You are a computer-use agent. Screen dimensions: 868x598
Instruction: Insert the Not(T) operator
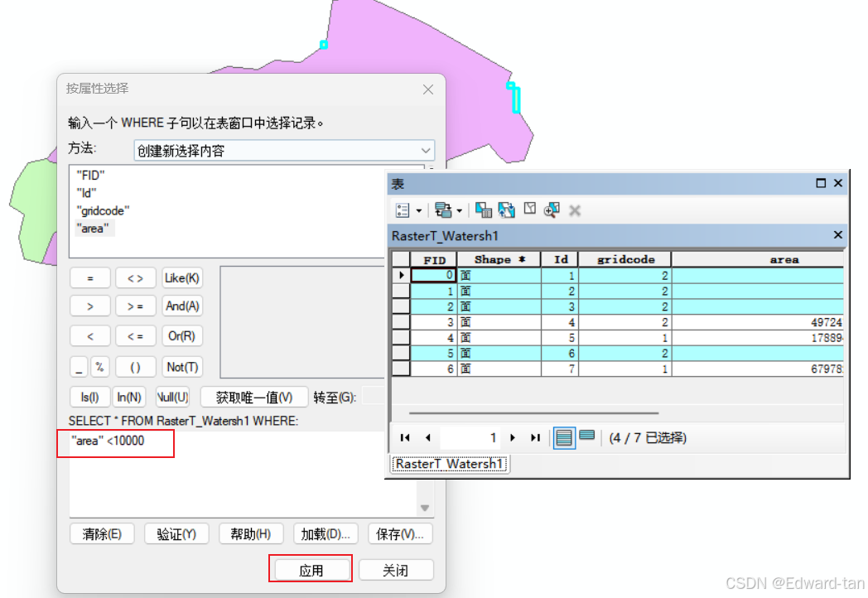click(x=182, y=367)
